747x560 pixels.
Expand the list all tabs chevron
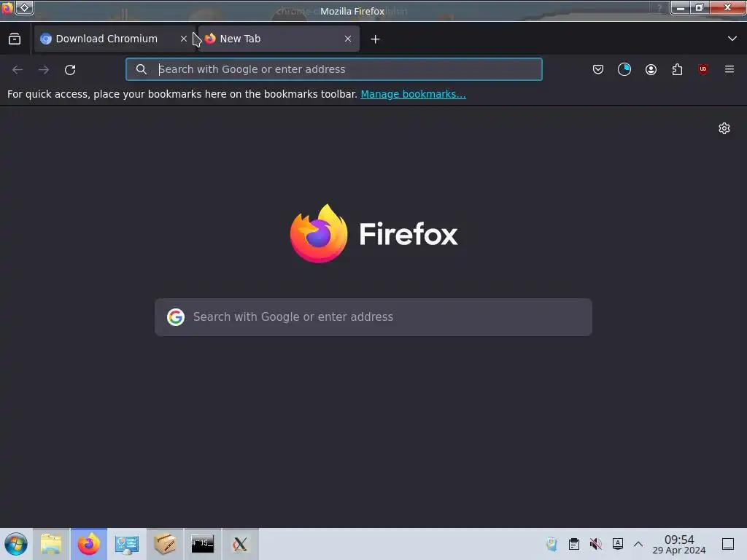click(732, 39)
